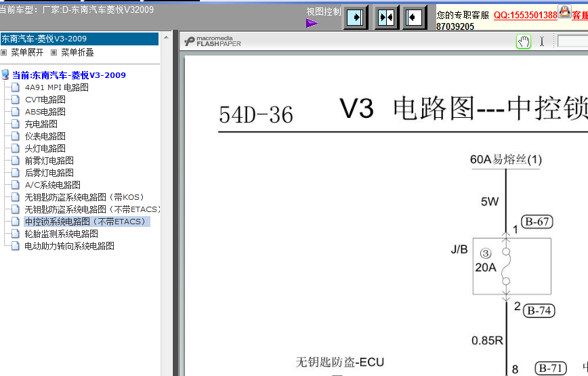Open the 充电路图 tree item
Image resolution: width=588 pixels, height=376 pixels.
[x=41, y=124]
